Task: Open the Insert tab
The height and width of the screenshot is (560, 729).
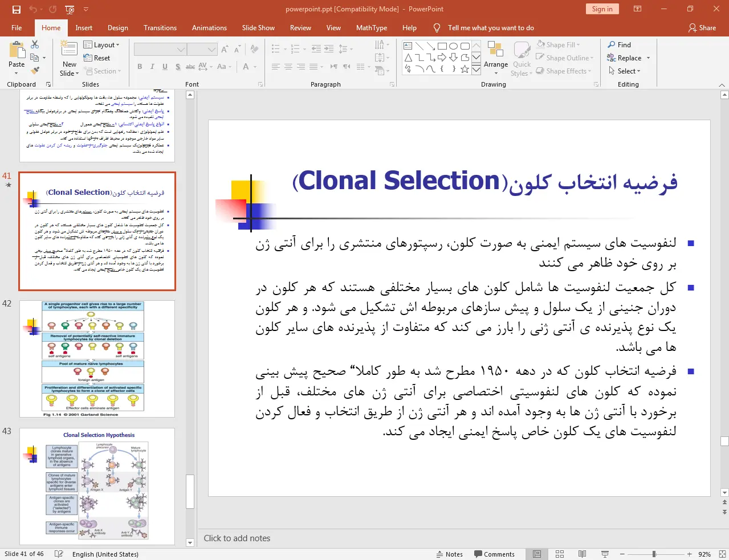Action: point(84,28)
